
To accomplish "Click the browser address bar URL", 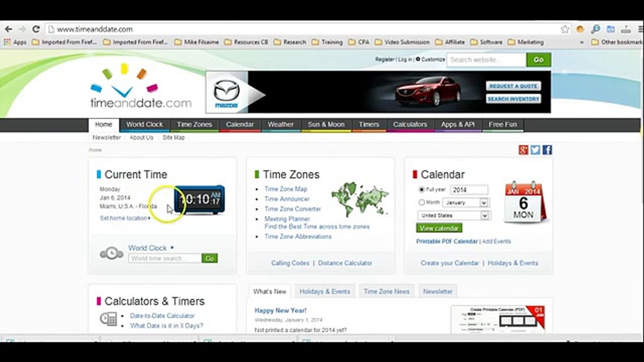I will coord(95,30).
